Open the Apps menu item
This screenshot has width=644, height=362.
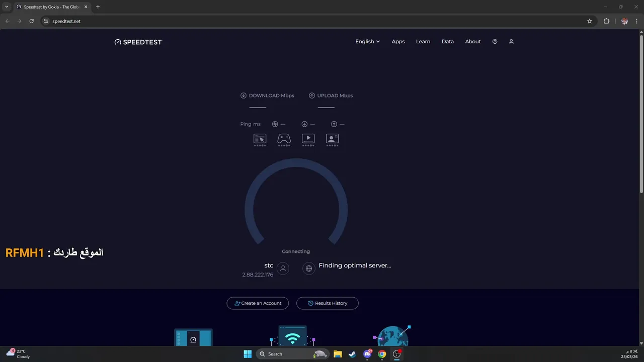[x=398, y=42]
